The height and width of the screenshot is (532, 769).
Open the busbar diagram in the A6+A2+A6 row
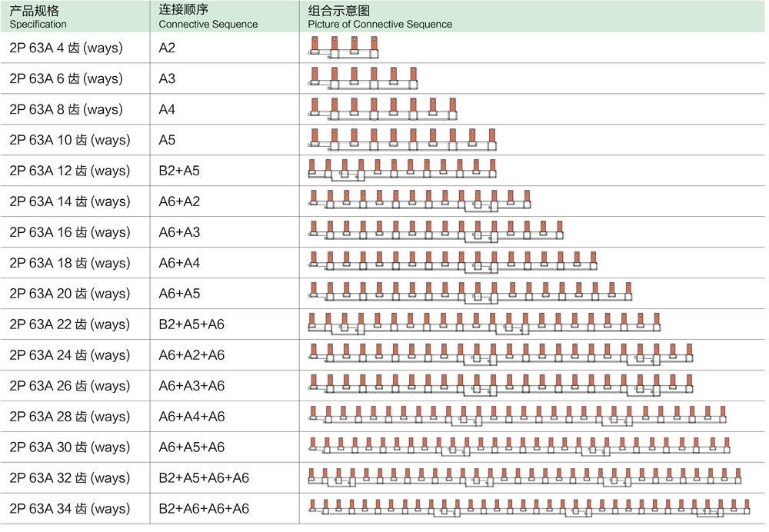[501, 354]
